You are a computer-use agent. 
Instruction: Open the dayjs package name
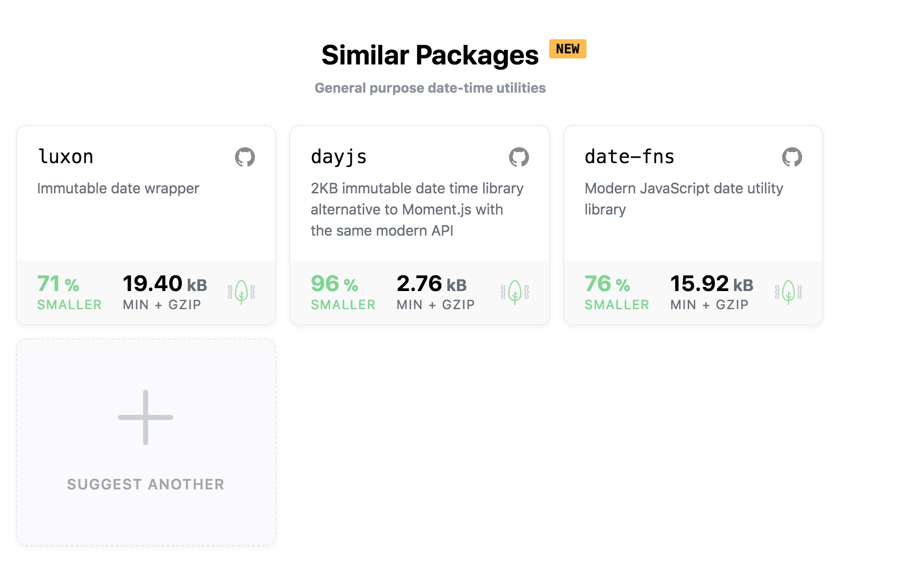coord(339,157)
